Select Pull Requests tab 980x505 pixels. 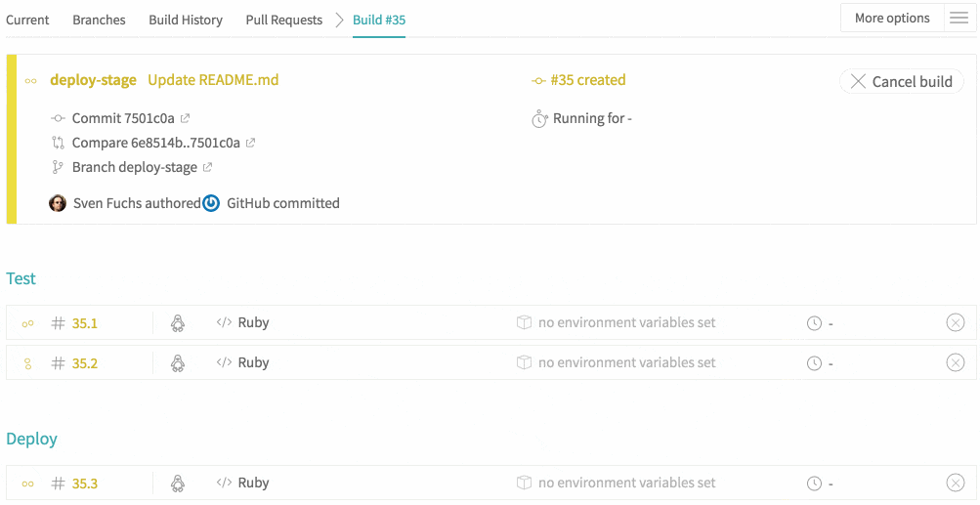284,20
